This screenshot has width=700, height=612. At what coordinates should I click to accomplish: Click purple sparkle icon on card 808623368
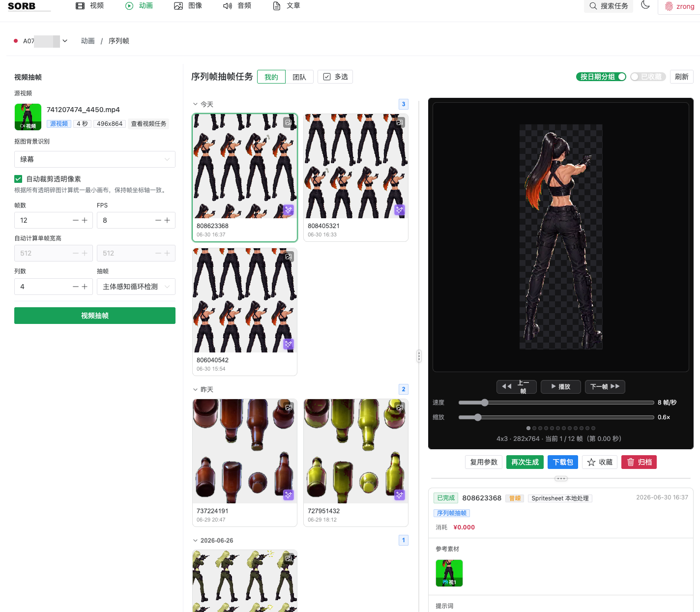pyautogui.click(x=289, y=210)
